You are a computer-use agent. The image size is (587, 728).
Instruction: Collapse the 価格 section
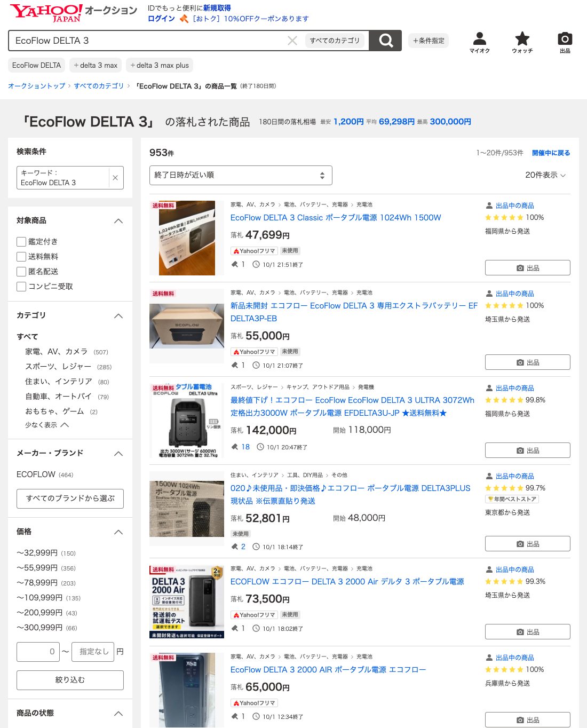click(x=118, y=532)
